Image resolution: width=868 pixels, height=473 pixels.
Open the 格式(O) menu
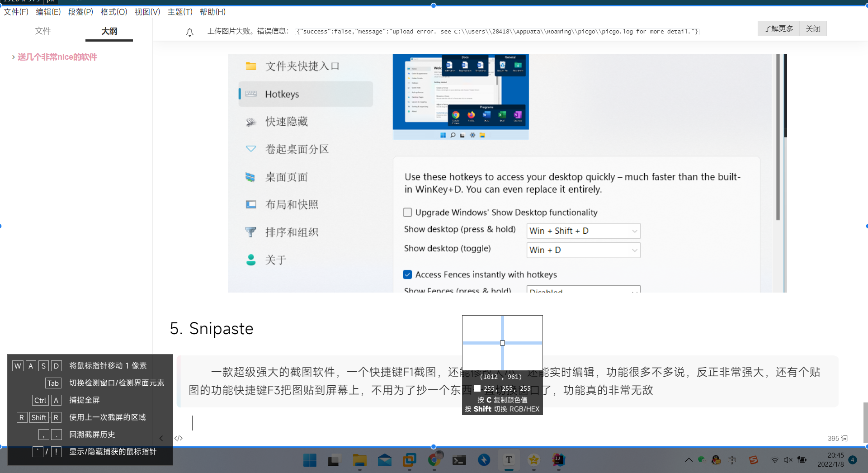tap(114, 12)
